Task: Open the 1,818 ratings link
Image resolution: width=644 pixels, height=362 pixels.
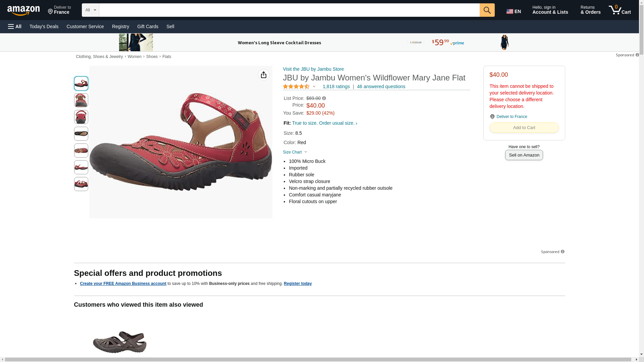Action: click(x=336, y=86)
